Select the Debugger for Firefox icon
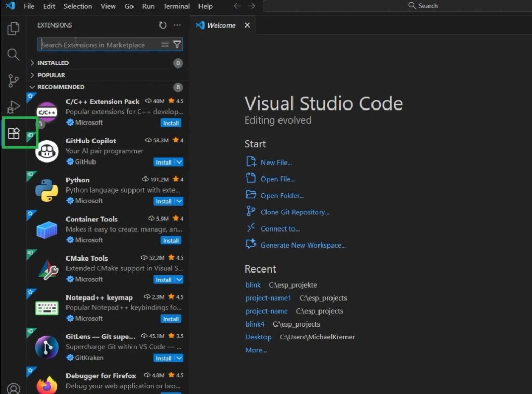 pyautogui.click(x=47, y=385)
